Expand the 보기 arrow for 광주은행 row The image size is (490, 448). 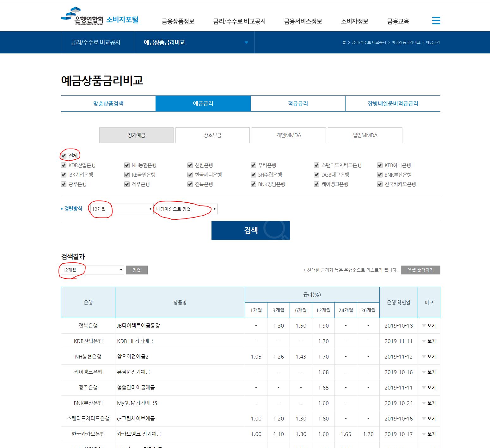pos(429,388)
